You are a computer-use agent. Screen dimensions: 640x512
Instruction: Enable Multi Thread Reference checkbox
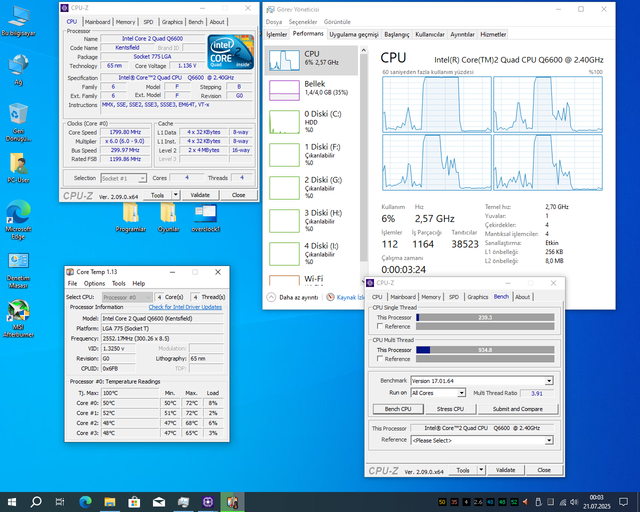(380, 358)
